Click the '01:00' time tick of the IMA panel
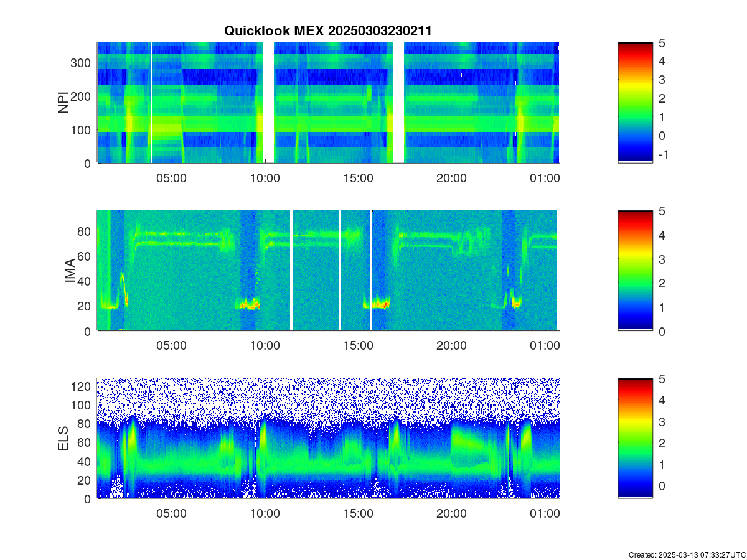 pyautogui.click(x=545, y=346)
